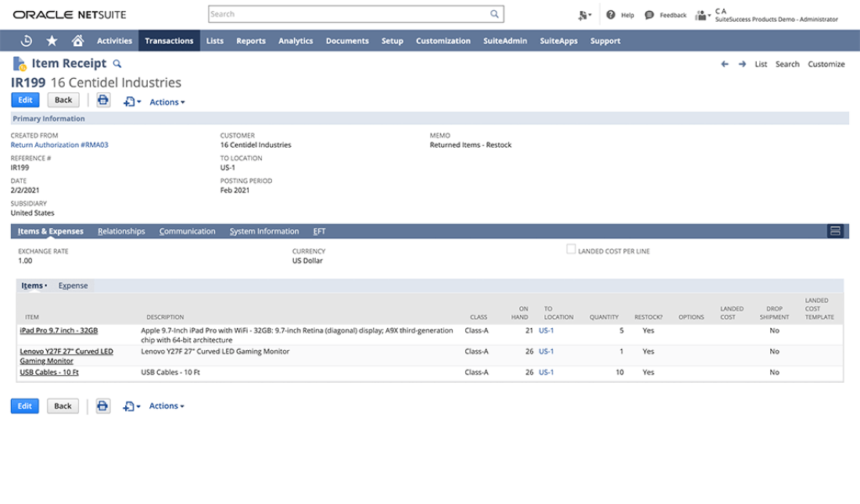This screenshot has width=860, height=504.
Task: Open US-1 location in USB Cables row
Action: [x=546, y=373]
